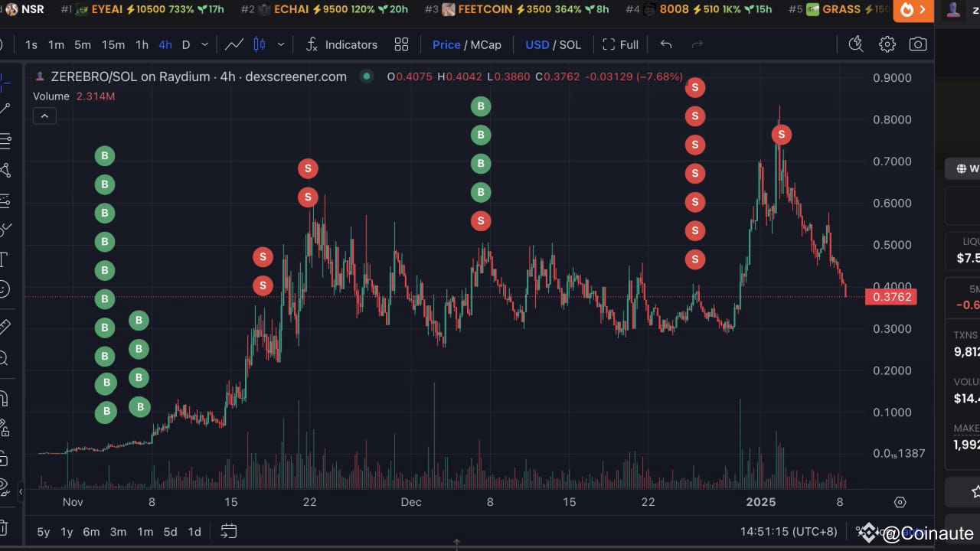Set bottom date range to 1m
980x551 pixels.
coord(145,531)
